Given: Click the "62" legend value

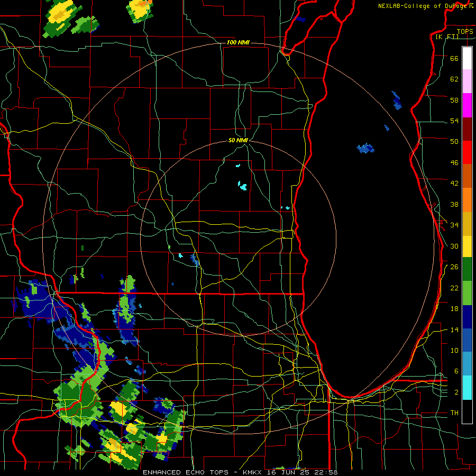Looking at the screenshot, I should tap(454, 79).
